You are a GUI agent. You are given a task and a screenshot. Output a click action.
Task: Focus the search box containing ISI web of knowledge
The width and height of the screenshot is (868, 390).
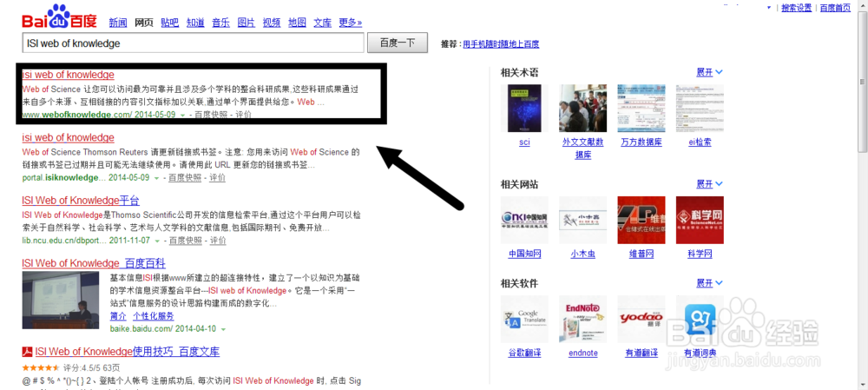pos(194,43)
